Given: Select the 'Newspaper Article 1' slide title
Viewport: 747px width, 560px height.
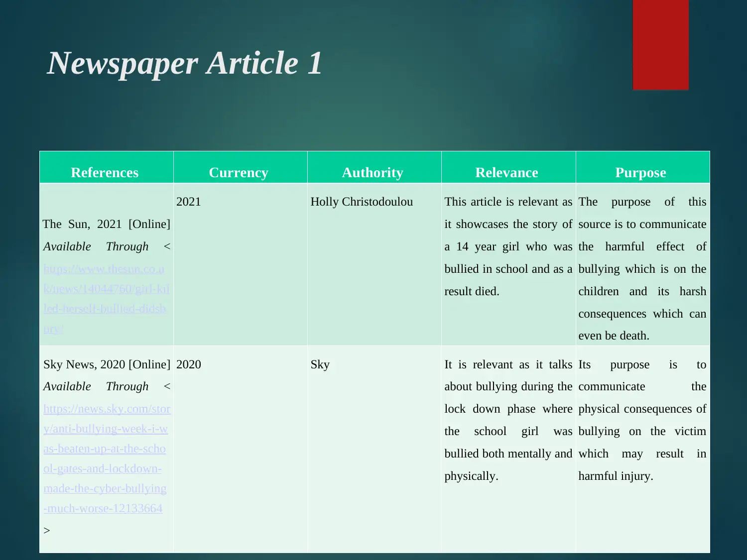Looking at the screenshot, I should tap(185, 63).
